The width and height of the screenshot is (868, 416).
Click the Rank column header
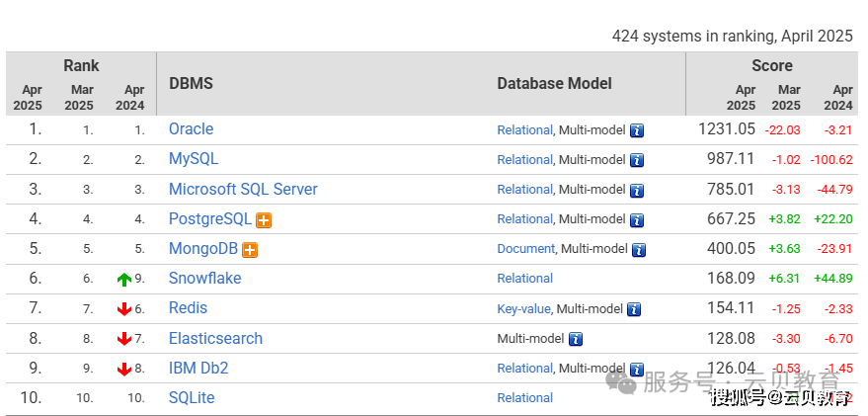pos(81,66)
